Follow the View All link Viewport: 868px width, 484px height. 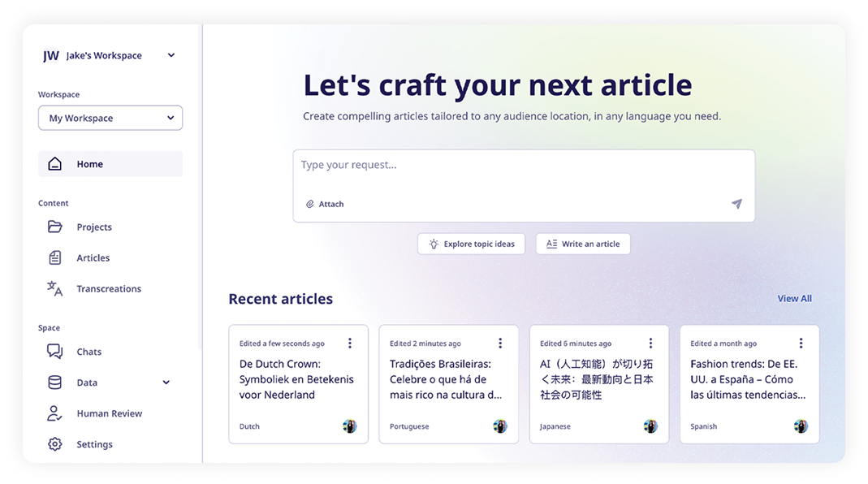coord(794,299)
